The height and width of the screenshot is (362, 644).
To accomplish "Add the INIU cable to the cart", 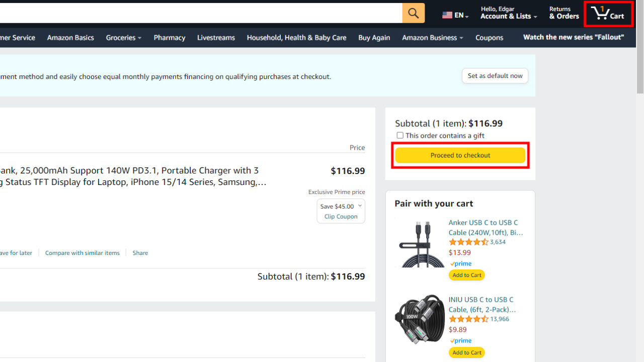I will tap(466, 352).
